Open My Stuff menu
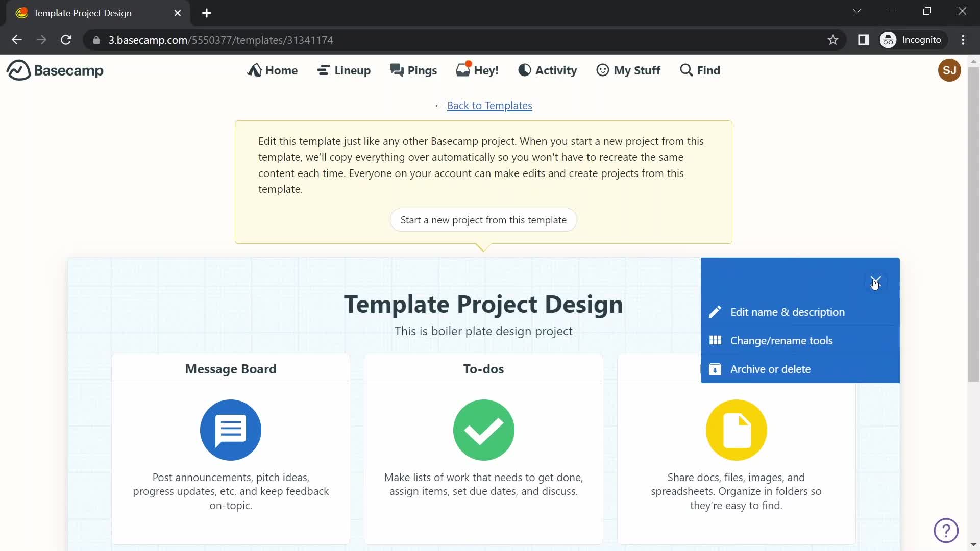The image size is (980, 551). [628, 70]
